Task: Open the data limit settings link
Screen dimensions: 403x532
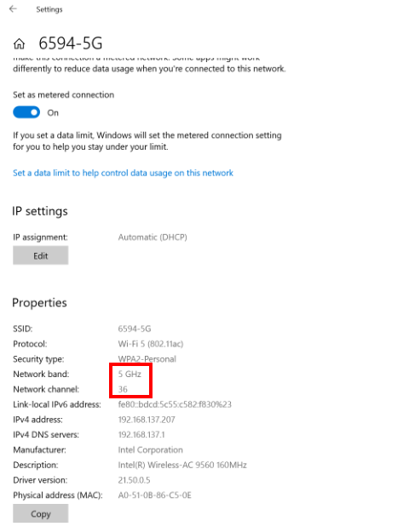Action: (x=123, y=173)
